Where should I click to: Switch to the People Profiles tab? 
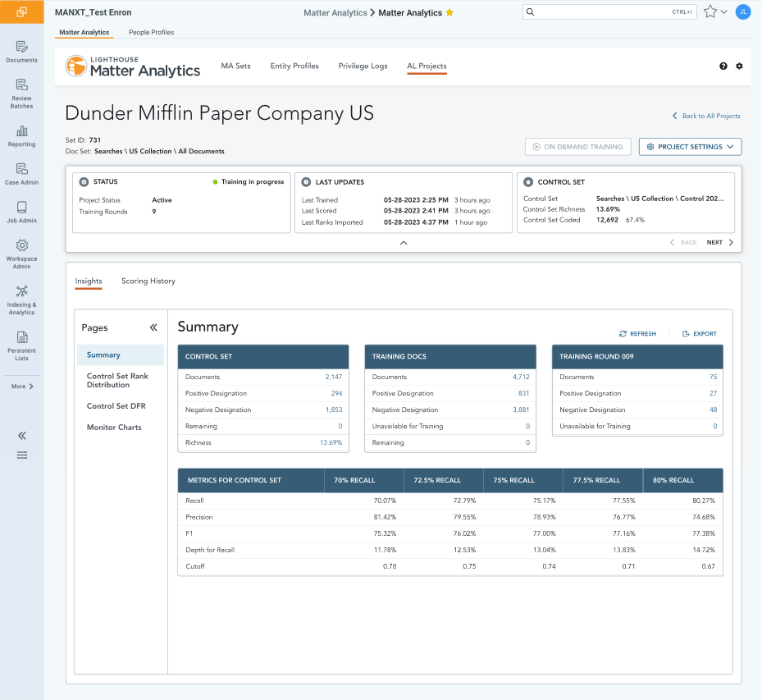[151, 32]
